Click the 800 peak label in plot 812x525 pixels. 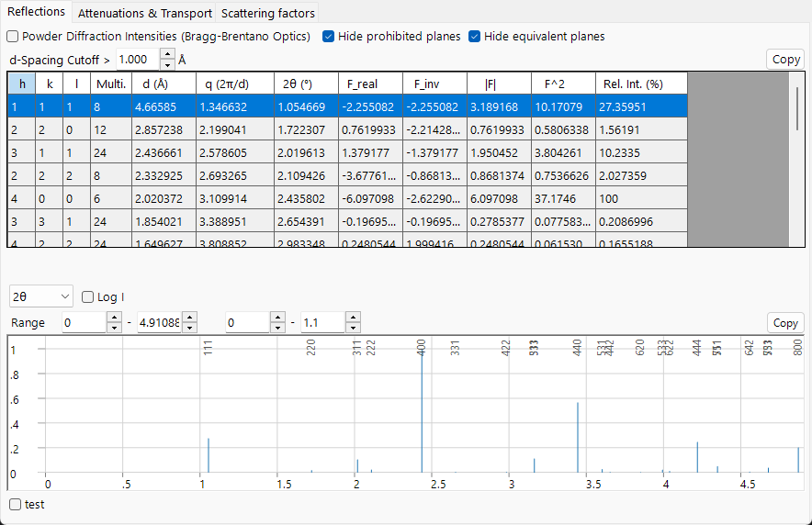797,348
